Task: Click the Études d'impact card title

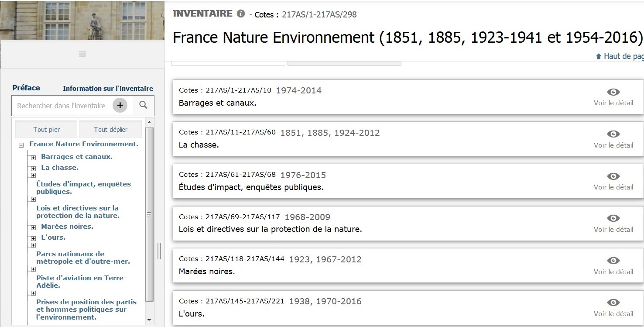Action: [x=251, y=187]
